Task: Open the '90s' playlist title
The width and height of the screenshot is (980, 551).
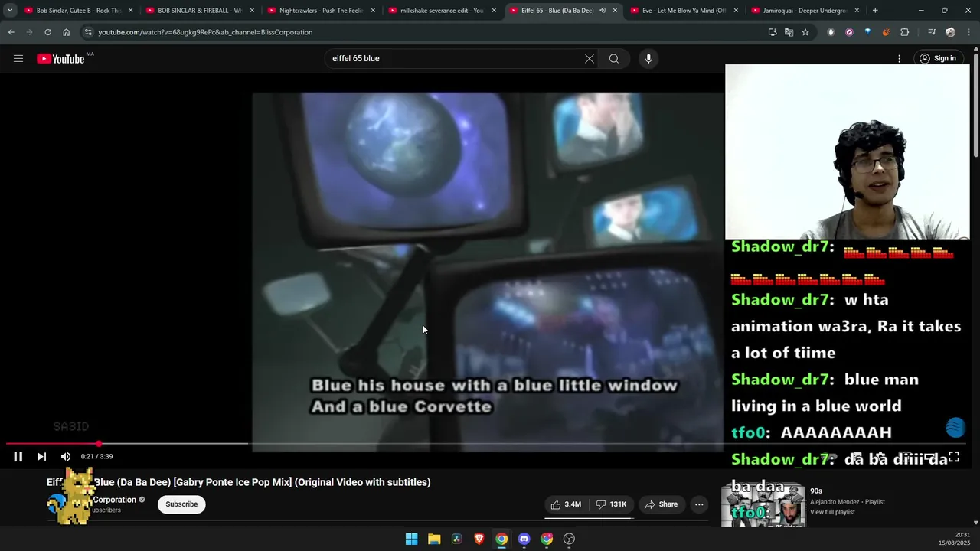Action: [x=816, y=491]
